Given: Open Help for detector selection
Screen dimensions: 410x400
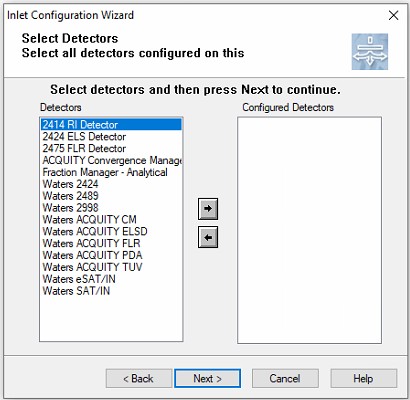Looking at the screenshot, I should coord(363,378).
